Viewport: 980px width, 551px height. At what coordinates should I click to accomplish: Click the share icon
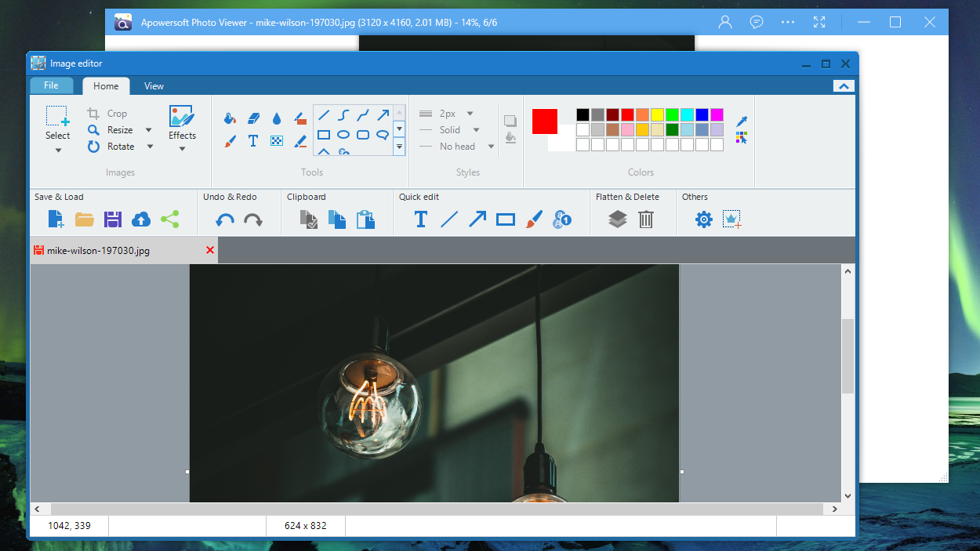pos(169,219)
